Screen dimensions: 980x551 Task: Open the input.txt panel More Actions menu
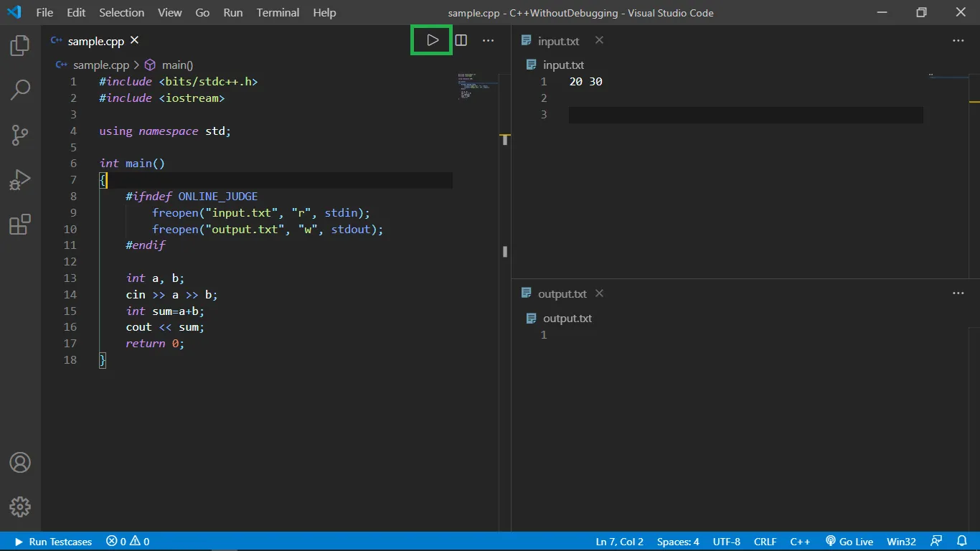(958, 40)
